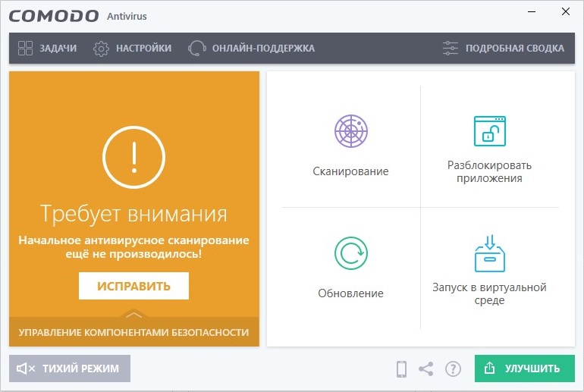Screen dimensions: 584x392
Task: Click the Запуск в виртуальной среде box icon
Action: tap(489, 253)
